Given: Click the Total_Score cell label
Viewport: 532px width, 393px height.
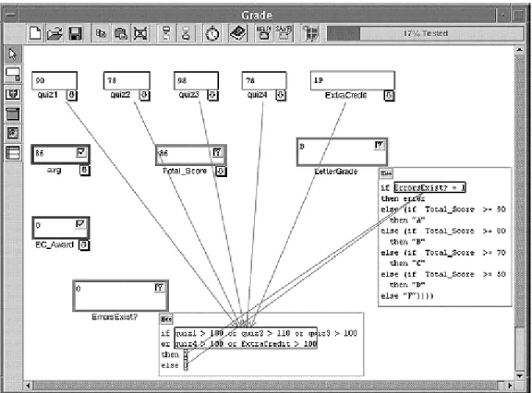Looking at the screenshot, I should pos(185,171).
